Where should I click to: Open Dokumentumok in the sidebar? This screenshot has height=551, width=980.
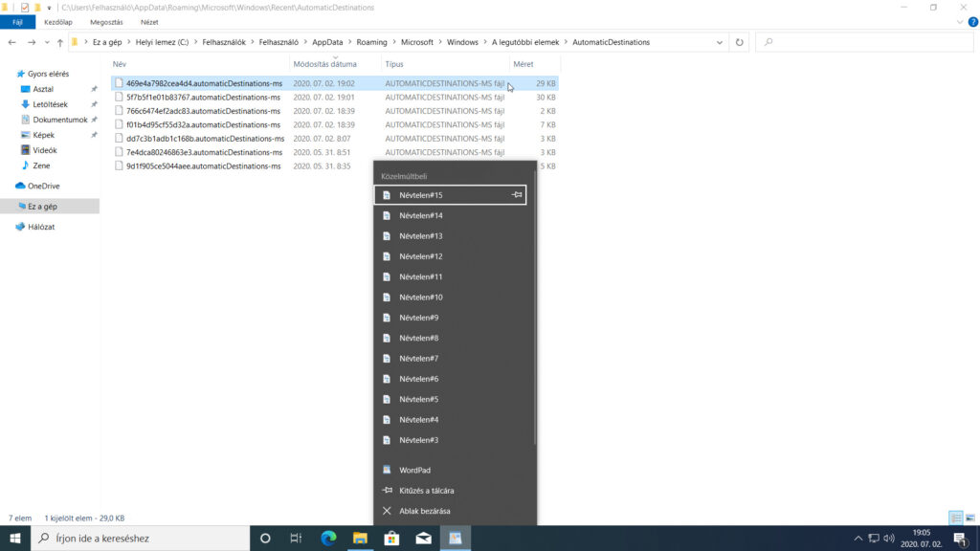60,120
